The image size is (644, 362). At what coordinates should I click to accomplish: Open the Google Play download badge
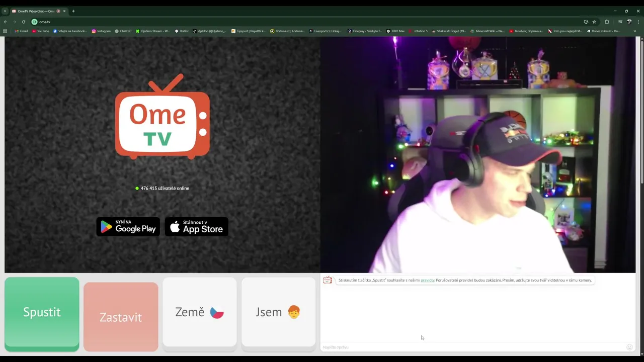(128, 227)
